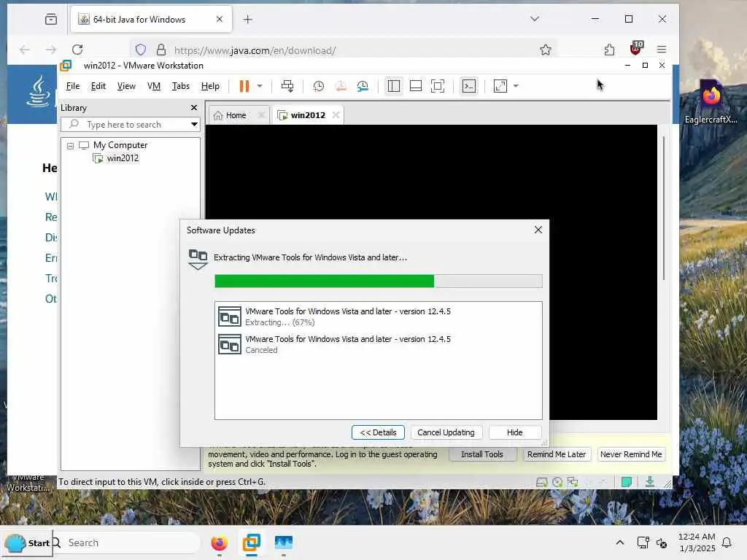Click the uBlock Origin shield icon
Image resolution: width=747 pixels, height=560 pixels.
[x=635, y=48]
